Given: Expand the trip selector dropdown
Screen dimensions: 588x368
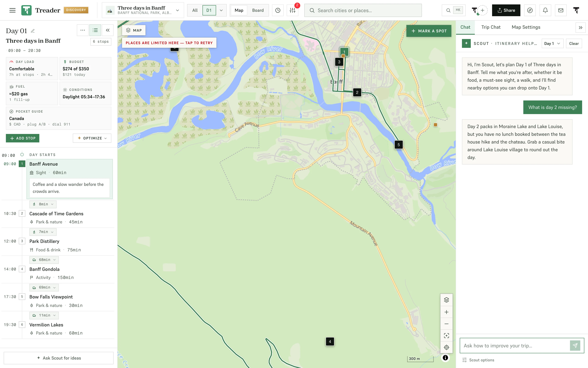Looking at the screenshot, I should (x=143, y=10).
